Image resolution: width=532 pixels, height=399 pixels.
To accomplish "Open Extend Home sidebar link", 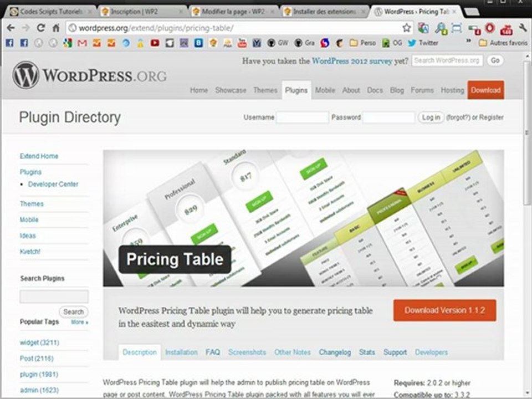I will [39, 156].
